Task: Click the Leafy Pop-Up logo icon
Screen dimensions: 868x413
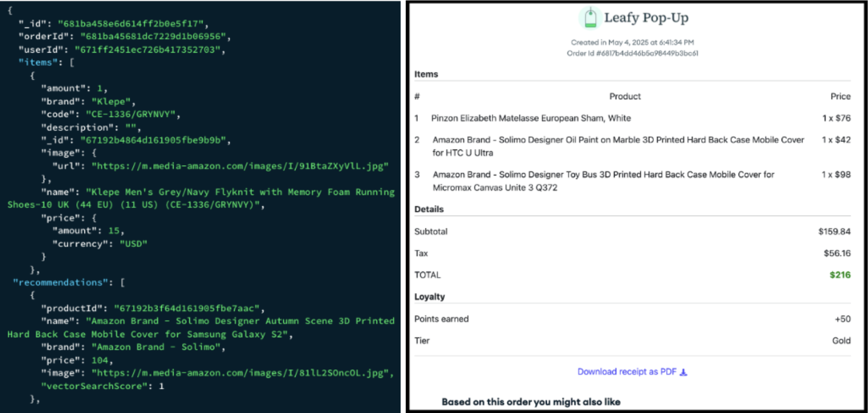Action: 590,18
